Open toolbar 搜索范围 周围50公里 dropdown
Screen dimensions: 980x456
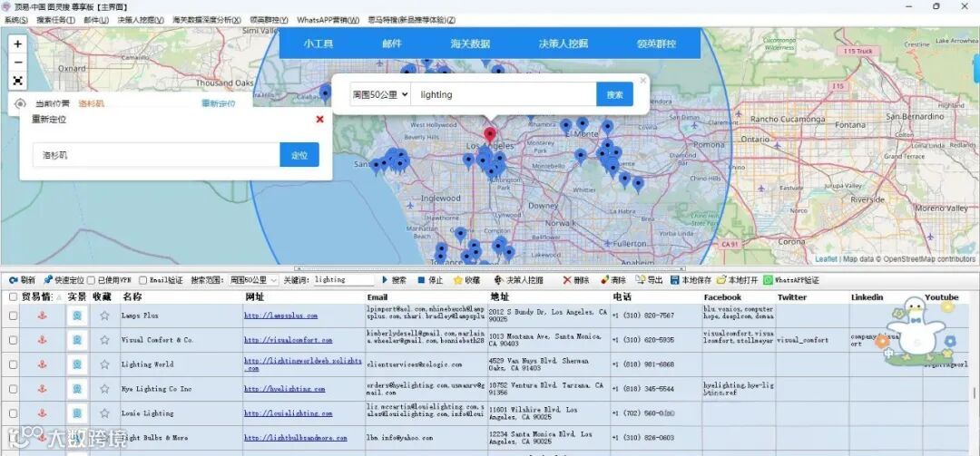coord(253,280)
